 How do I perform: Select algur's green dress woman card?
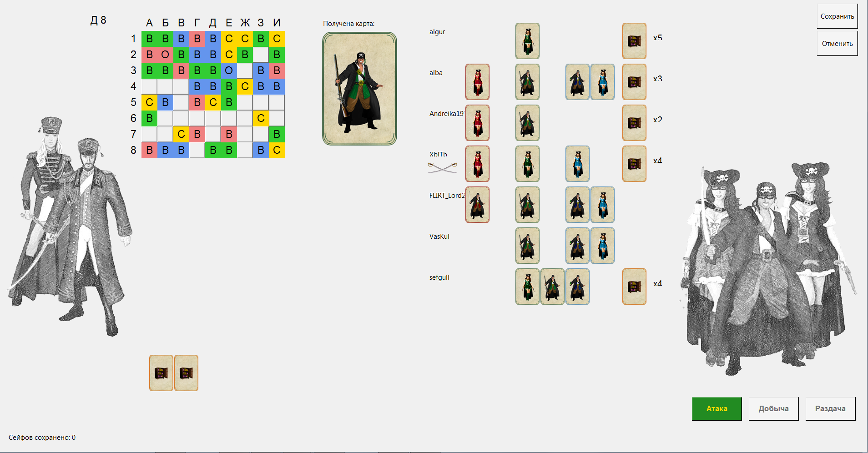coord(527,41)
